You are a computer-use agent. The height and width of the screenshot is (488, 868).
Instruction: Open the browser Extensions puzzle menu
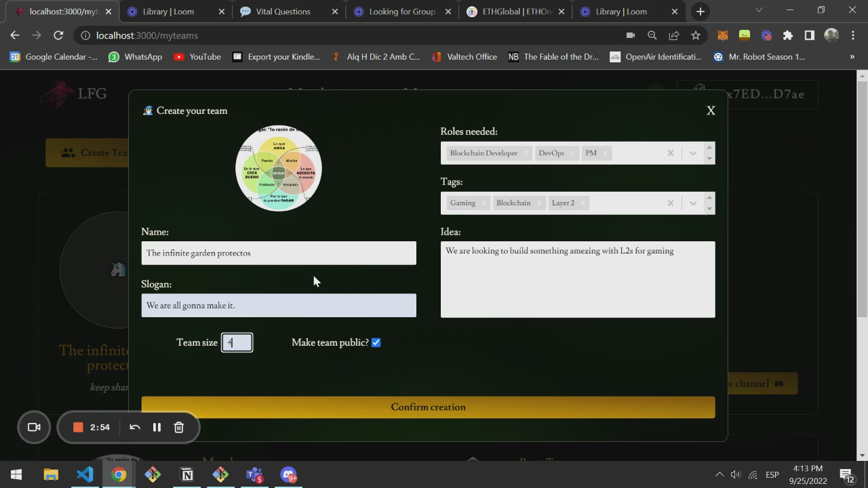click(788, 35)
